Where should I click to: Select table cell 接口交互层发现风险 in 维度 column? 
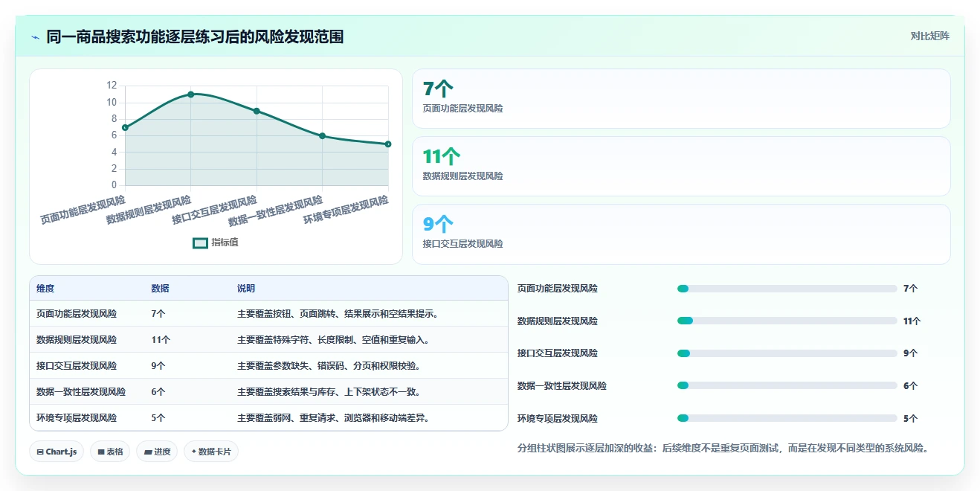click(x=77, y=366)
